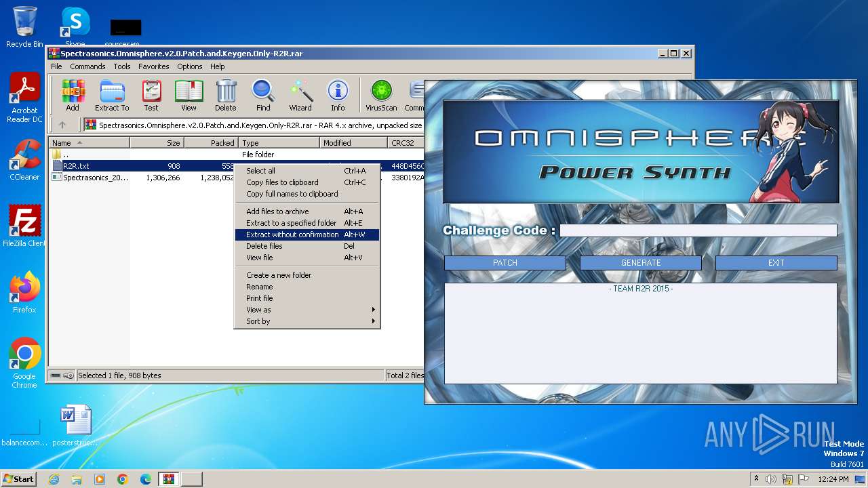Select the parent folder '..' row
This screenshot has height=488, width=868.
[237, 155]
